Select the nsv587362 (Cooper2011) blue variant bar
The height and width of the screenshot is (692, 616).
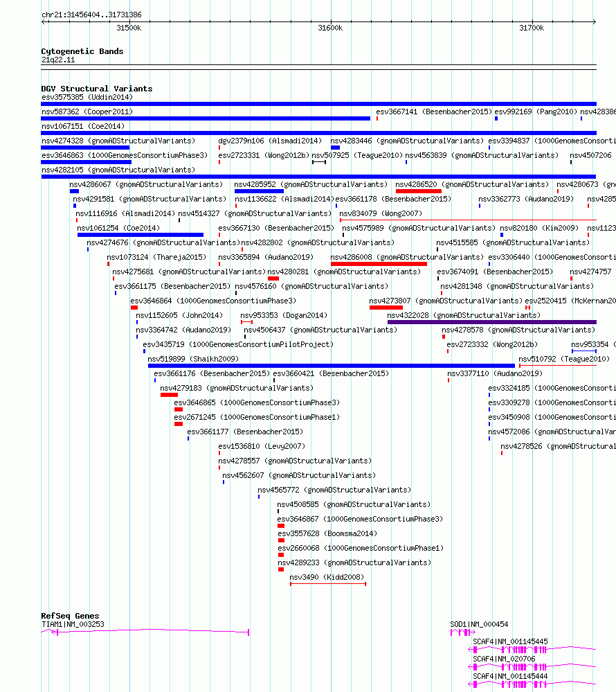pyautogui.click(x=206, y=118)
